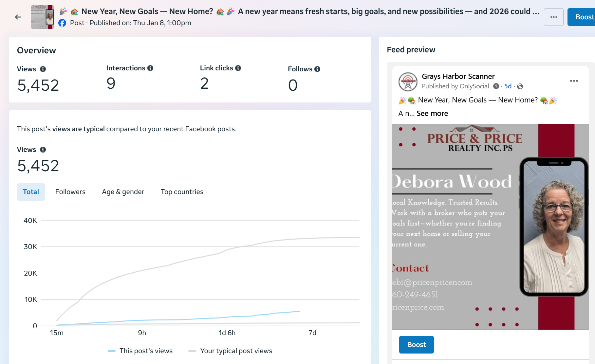Click the info icon beside chart Views
The image size is (595, 364).
pyautogui.click(x=43, y=150)
